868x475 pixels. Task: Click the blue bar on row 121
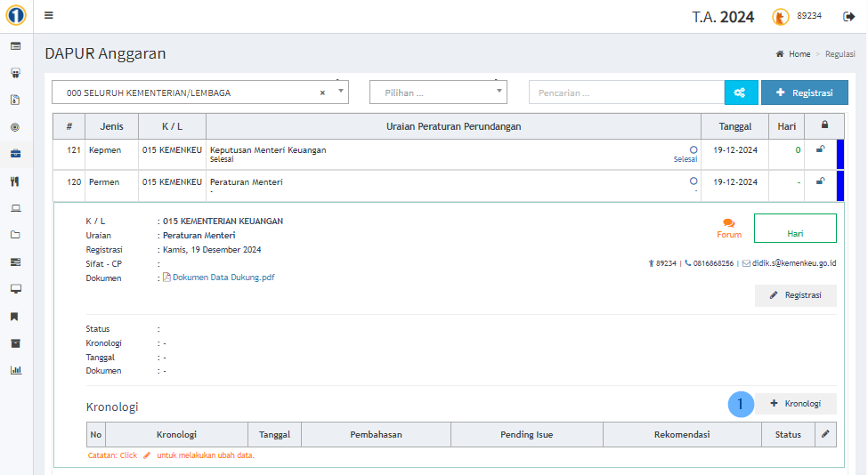pos(840,155)
